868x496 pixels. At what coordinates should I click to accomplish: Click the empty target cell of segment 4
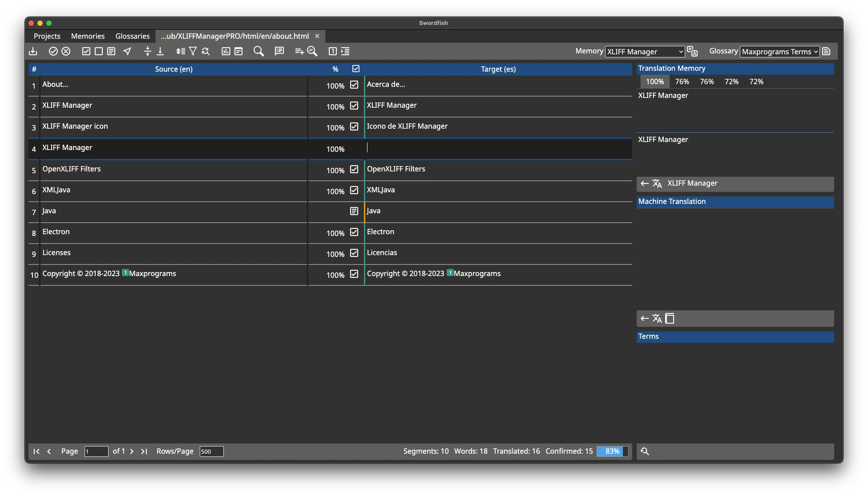pos(498,149)
